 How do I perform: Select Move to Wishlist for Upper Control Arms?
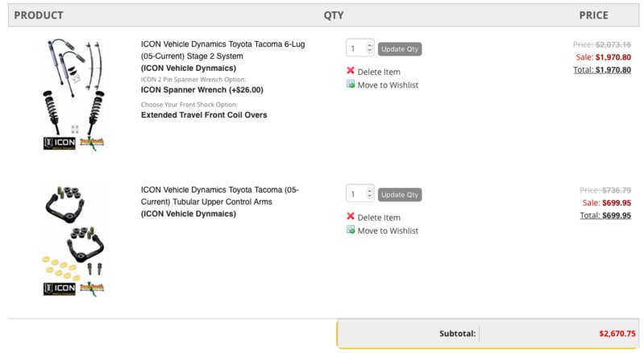[x=388, y=230]
